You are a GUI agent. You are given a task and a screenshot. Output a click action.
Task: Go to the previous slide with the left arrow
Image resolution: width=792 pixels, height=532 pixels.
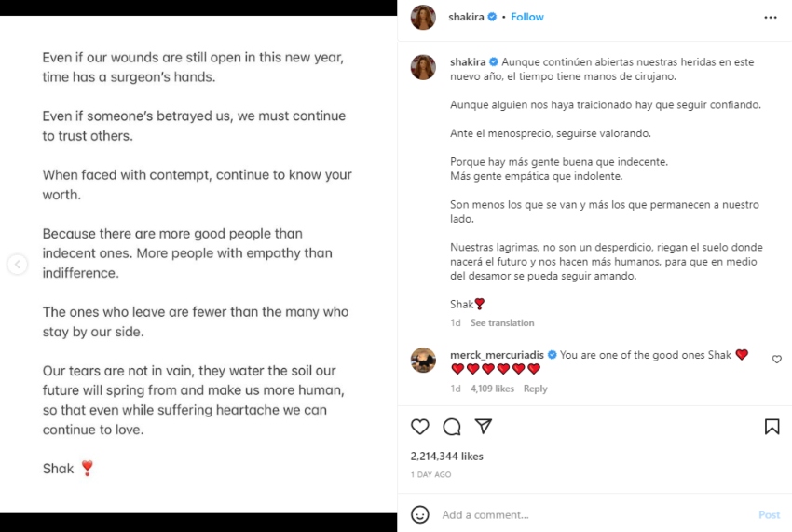[x=17, y=265]
